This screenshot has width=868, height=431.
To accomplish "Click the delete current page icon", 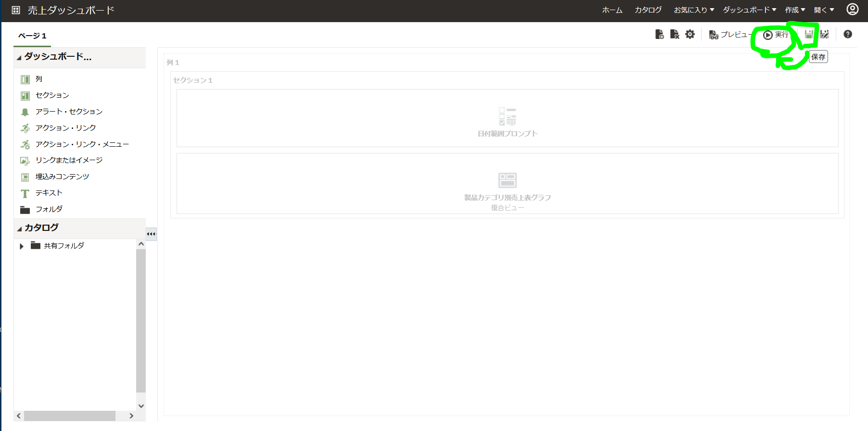I will [675, 34].
